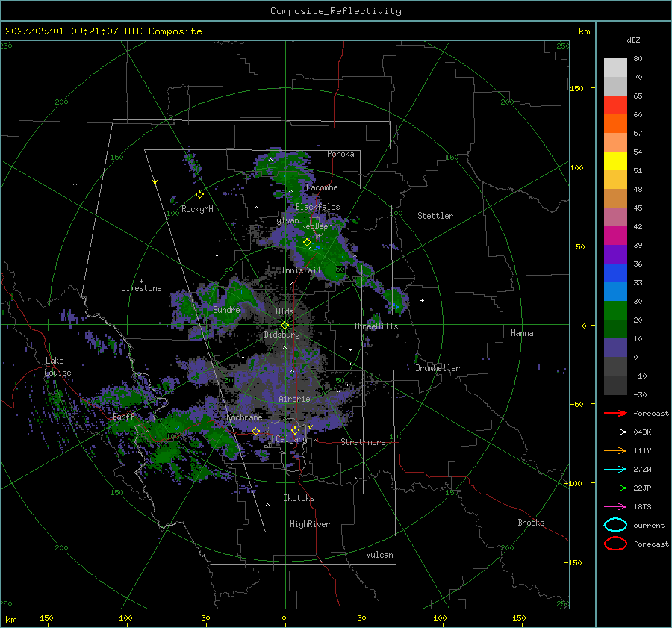Click the Calgary city label

pyautogui.click(x=291, y=439)
